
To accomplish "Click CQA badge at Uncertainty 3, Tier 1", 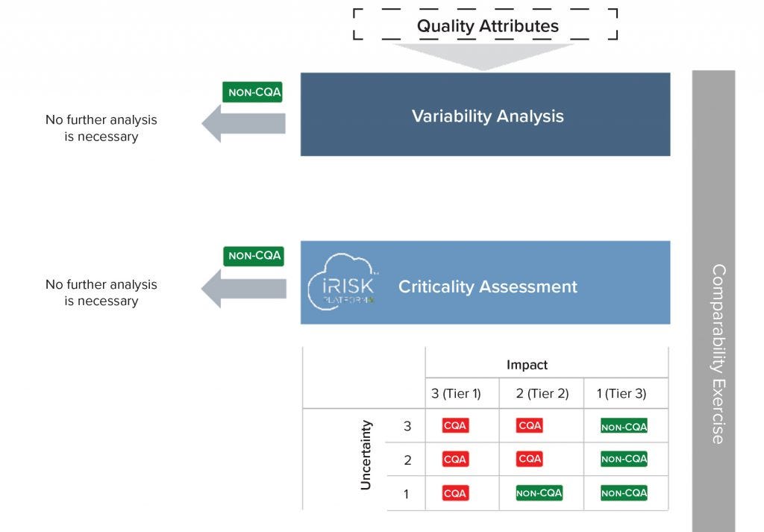I will (x=455, y=426).
